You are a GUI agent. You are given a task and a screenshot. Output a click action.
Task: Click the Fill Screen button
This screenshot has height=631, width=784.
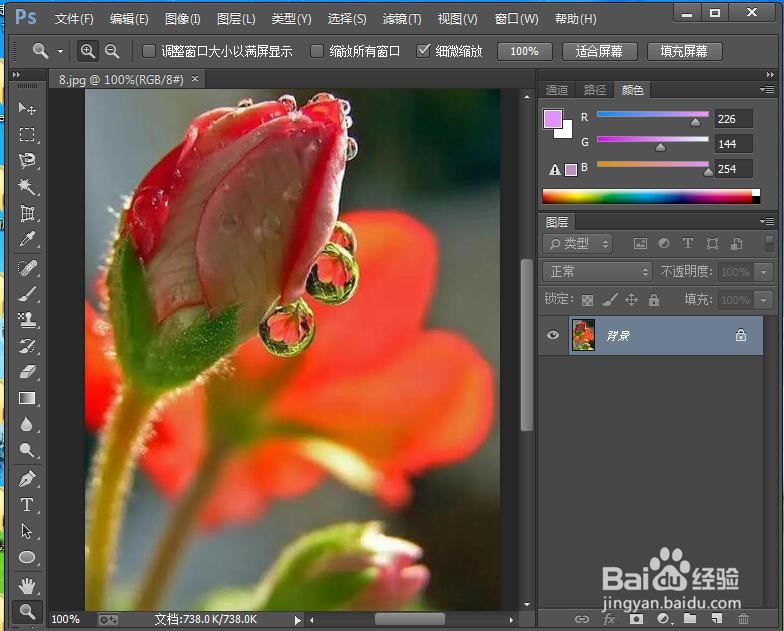point(684,51)
